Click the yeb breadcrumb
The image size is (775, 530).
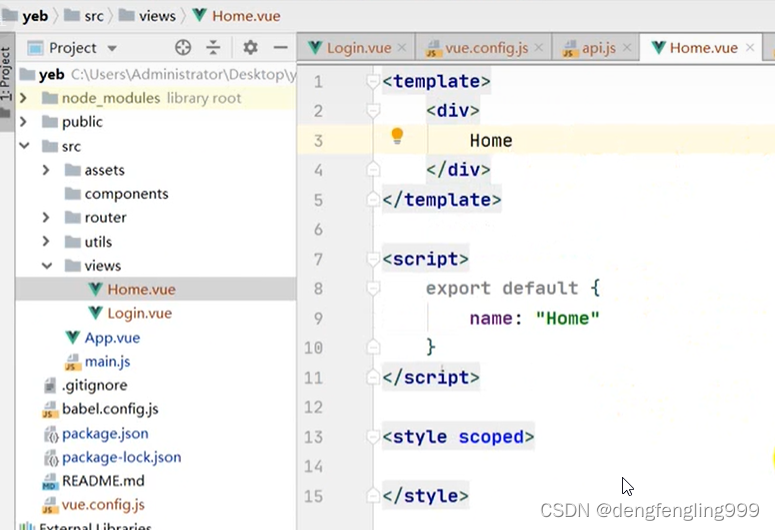35,16
